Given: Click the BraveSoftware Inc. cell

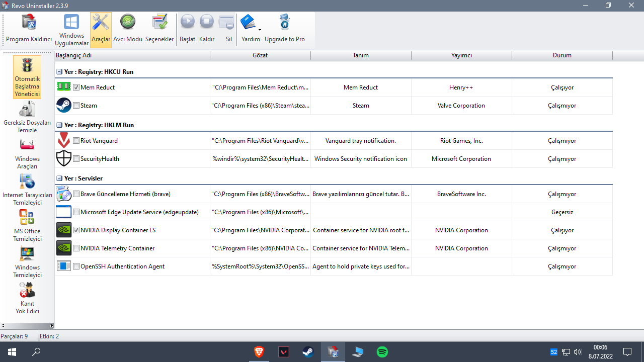Looking at the screenshot, I should (461, 194).
